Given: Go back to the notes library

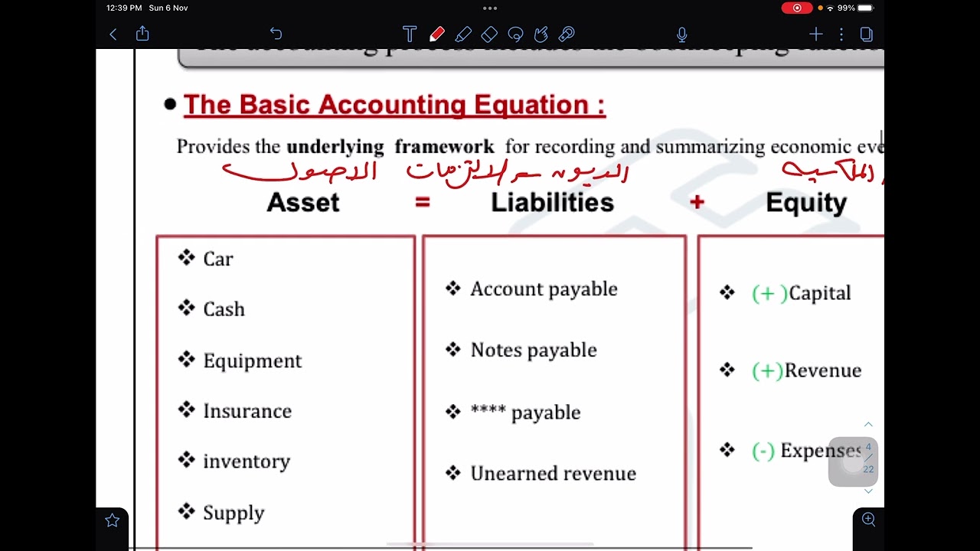Looking at the screenshot, I should 113,34.
